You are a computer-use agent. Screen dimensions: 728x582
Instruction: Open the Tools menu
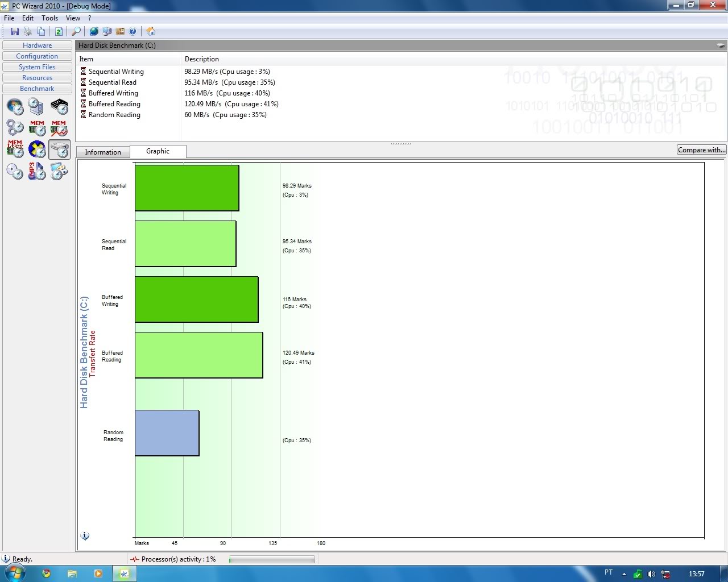click(x=50, y=18)
